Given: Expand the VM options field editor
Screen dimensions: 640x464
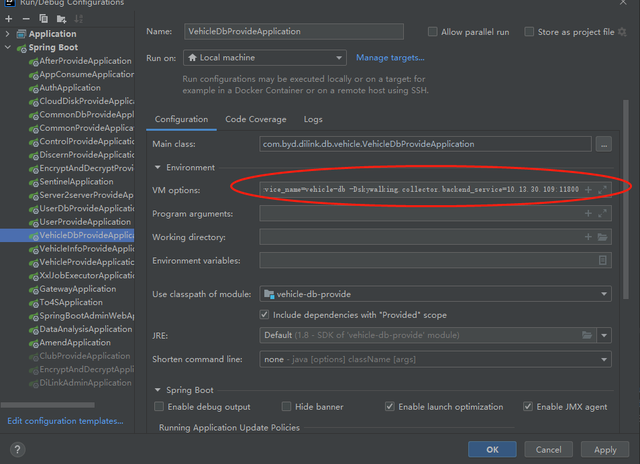Looking at the screenshot, I should [x=602, y=189].
